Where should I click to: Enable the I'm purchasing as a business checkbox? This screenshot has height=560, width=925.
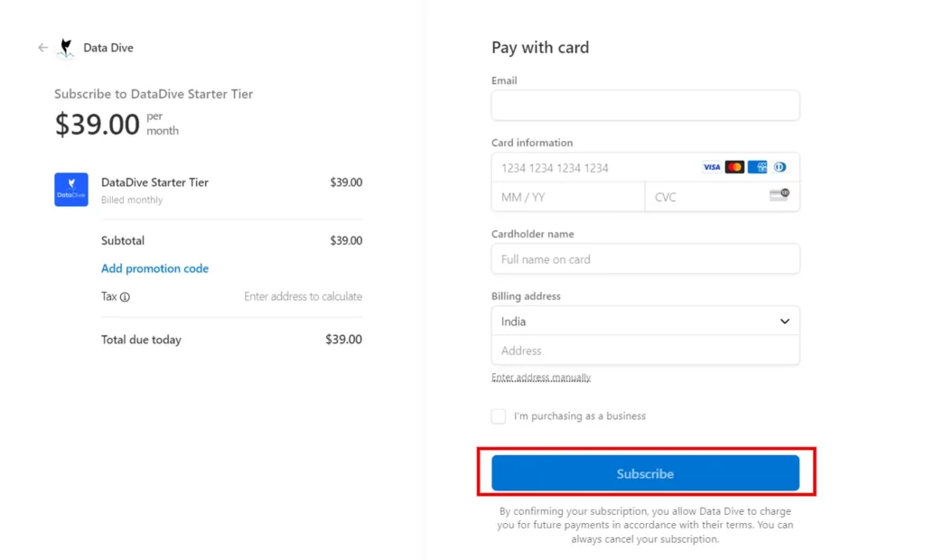coord(498,415)
